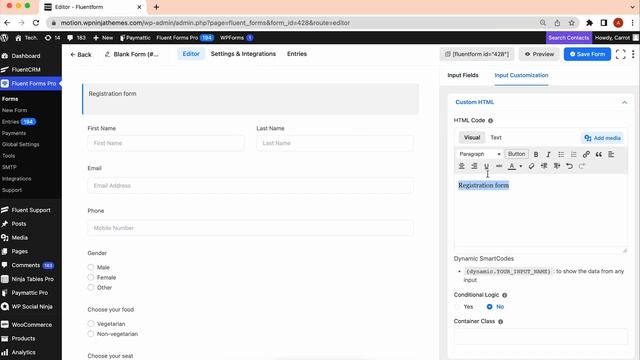Open the Input Fields tab
The width and height of the screenshot is (640, 360).
[x=463, y=75]
